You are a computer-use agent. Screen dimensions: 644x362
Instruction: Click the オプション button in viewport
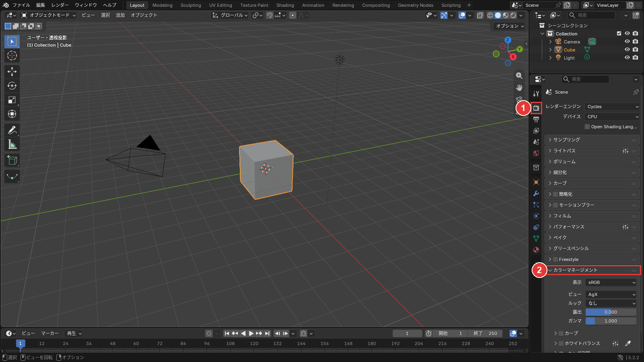(510, 26)
